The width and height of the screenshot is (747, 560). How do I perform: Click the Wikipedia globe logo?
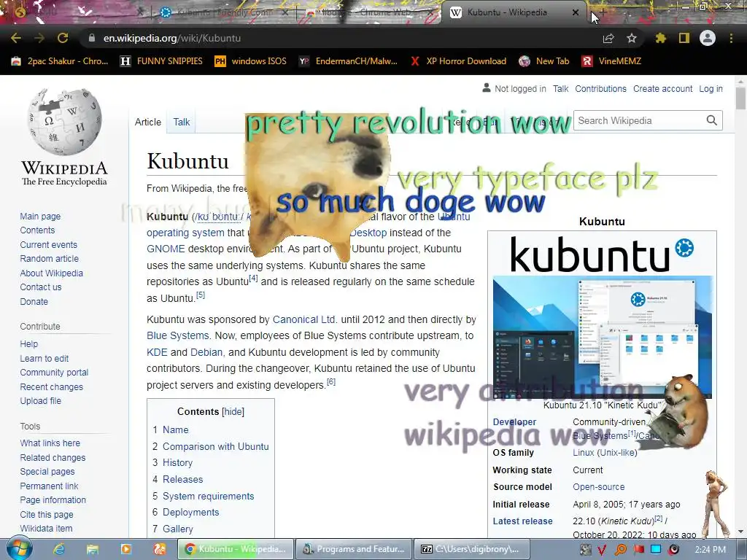[x=64, y=122]
